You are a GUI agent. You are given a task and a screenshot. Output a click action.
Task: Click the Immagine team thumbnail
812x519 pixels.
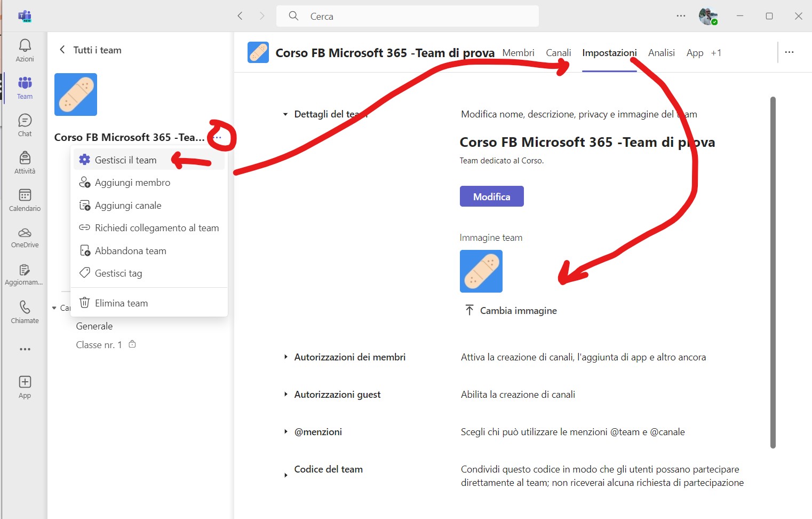click(481, 271)
